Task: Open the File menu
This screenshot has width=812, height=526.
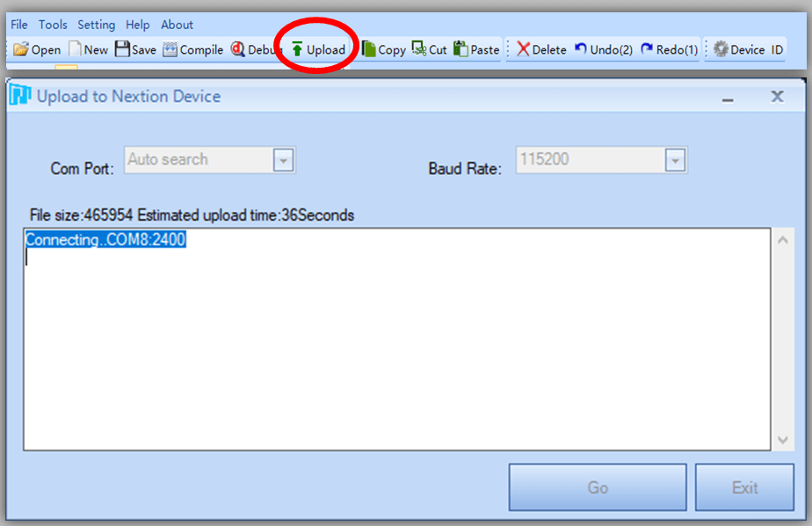Action: tap(19, 25)
